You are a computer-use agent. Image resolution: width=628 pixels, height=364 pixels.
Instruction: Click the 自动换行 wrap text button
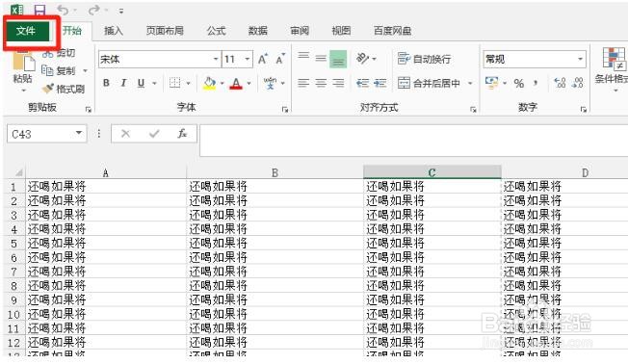coord(424,59)
